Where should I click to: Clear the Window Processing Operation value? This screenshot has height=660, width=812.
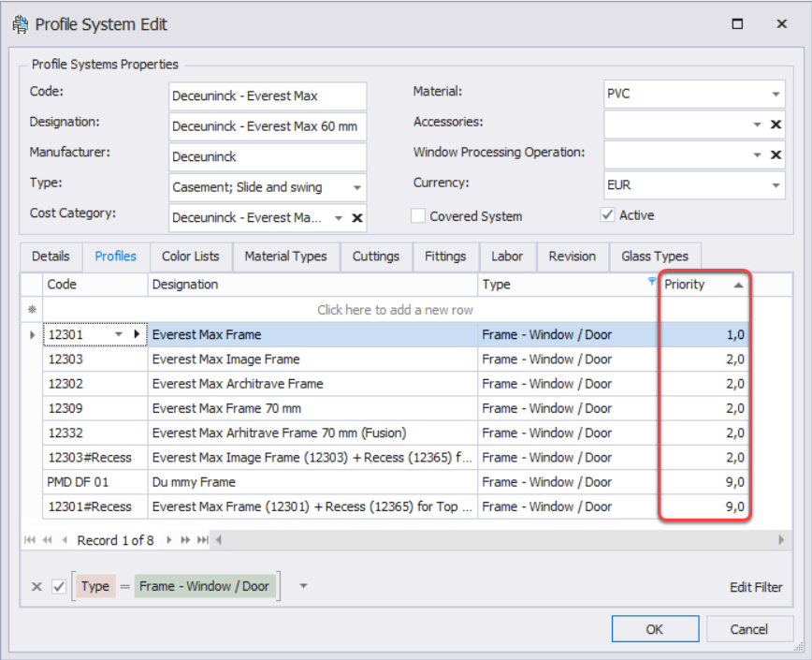point(776,155)
